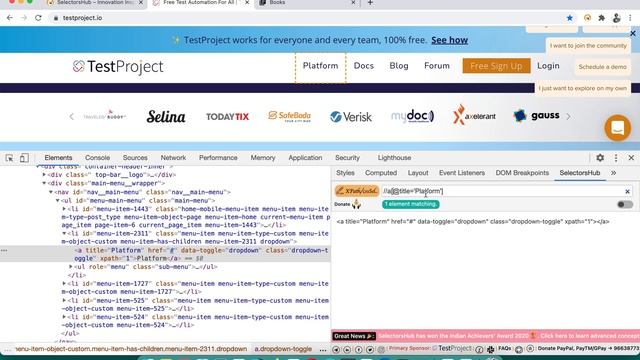Open the Blog nav link
This screenshot has width=640, height=360.
[399, 66]
